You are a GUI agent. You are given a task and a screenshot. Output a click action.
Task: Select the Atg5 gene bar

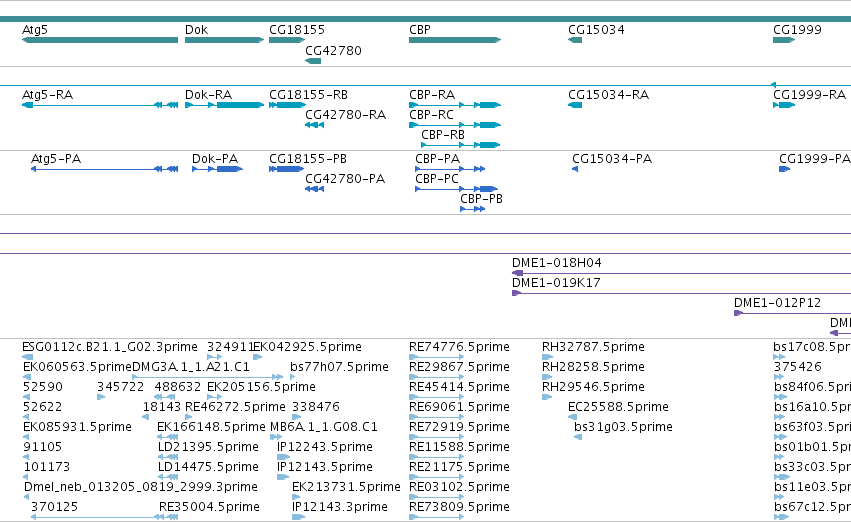(100, 40)
